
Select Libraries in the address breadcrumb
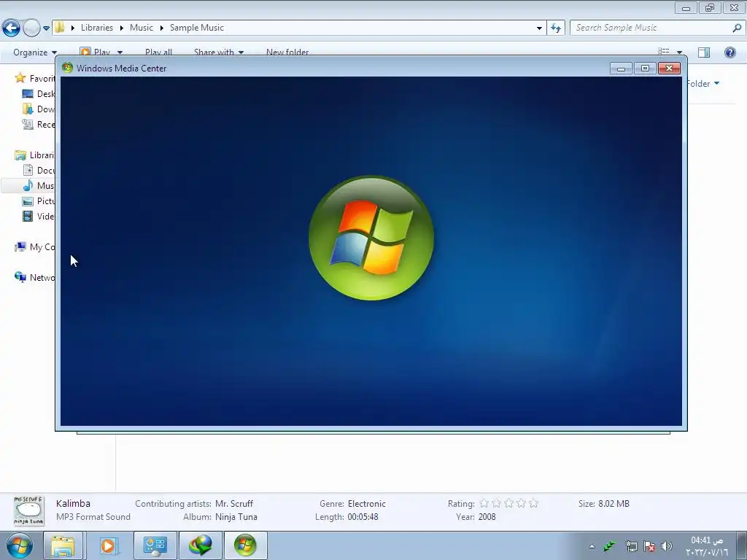pyautogui.click(x=97, y=28)
